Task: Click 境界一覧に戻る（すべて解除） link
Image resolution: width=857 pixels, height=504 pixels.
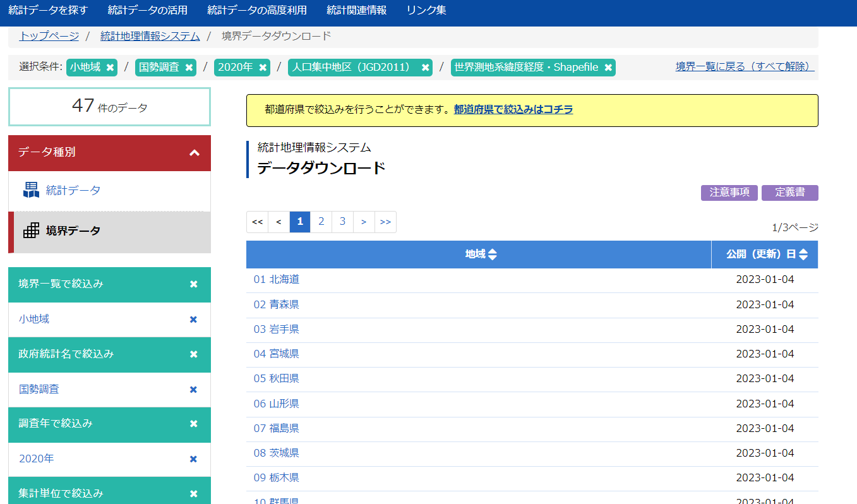Action: [x=745, y=66]
